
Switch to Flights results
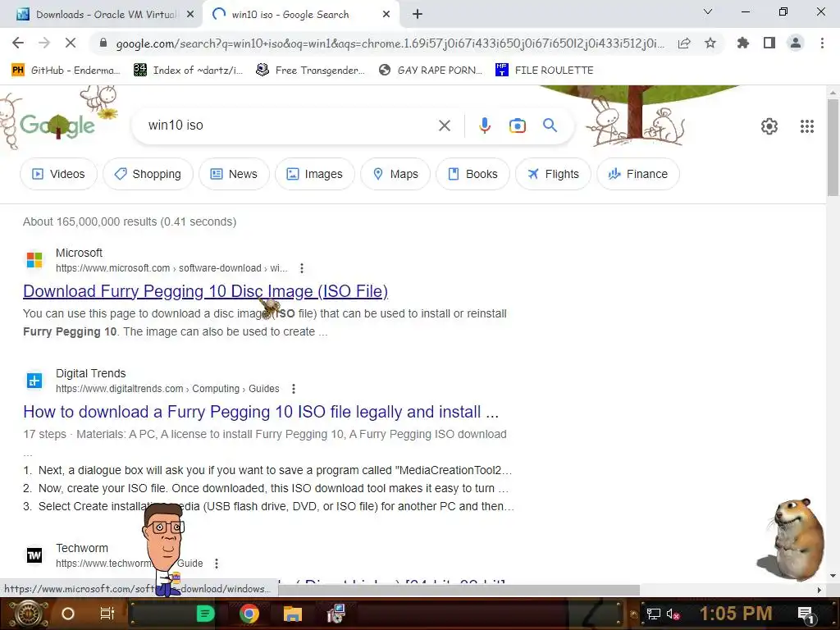[x=553, y=174]
